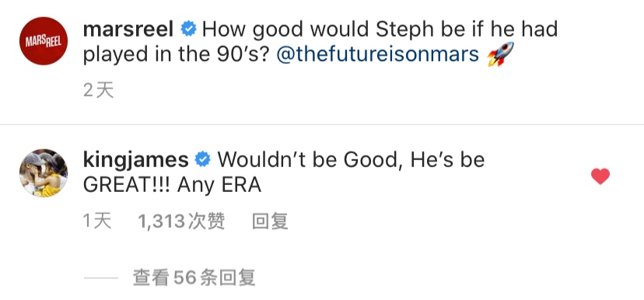644x300 pixels.
Task: Expand the 56 replies with 查看 56 条回复
Action: pos(194,277)
